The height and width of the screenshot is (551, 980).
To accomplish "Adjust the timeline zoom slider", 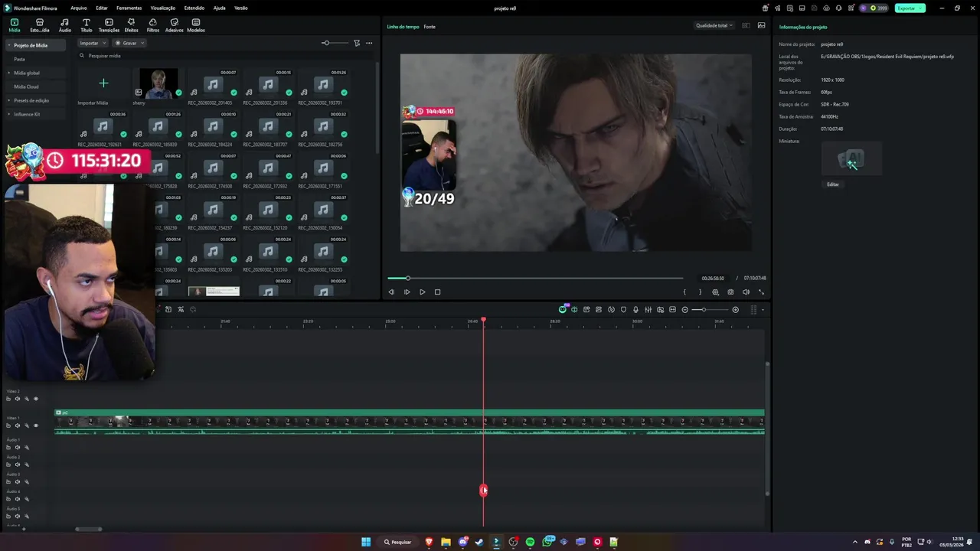I will (x=710, y=310).
